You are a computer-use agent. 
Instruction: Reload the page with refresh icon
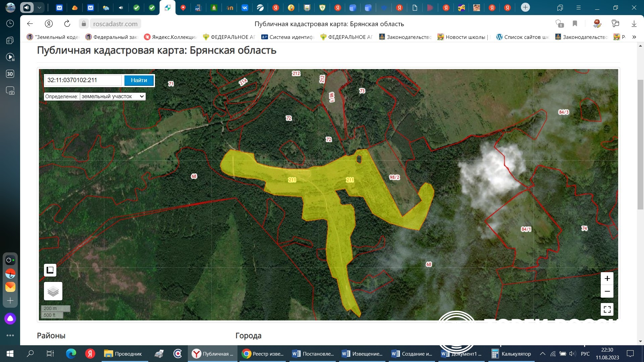point(67,23)
